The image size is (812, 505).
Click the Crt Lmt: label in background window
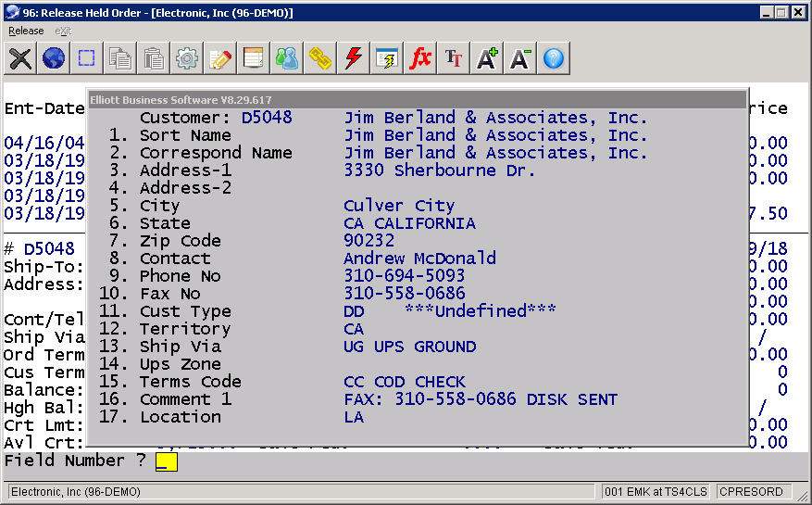point(44,425)
